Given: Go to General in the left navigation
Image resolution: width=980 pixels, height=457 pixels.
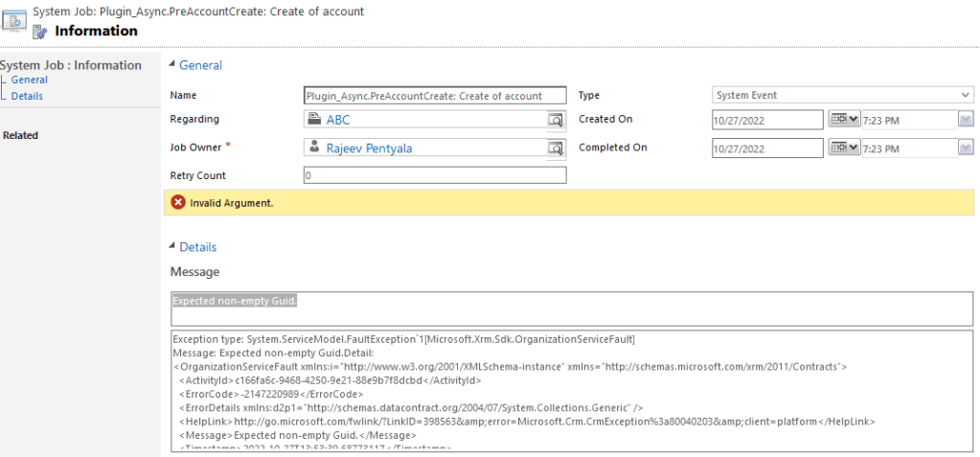Looking at the screenshot, I should tap(29, 80).
